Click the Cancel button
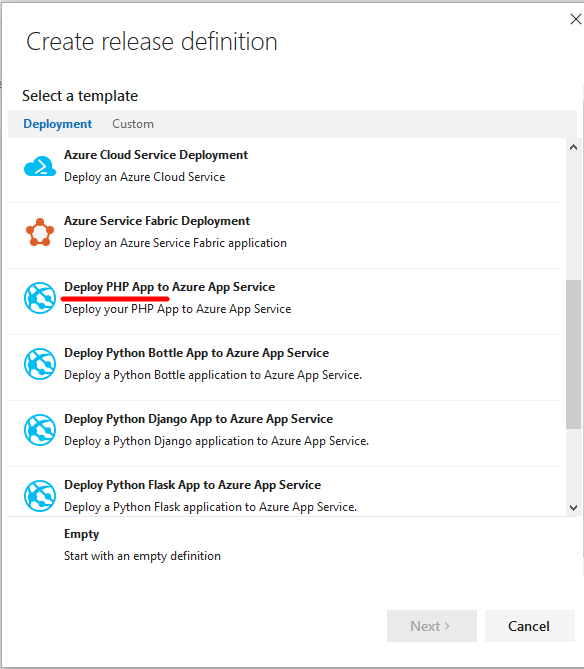 tap(529, 626)
